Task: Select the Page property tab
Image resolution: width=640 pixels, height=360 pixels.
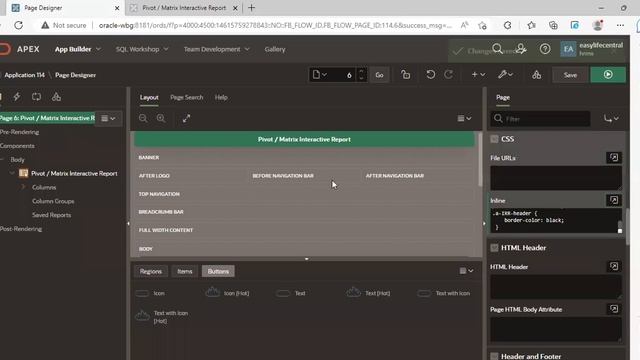Action: pyautogui.click(x=503, y=97)
